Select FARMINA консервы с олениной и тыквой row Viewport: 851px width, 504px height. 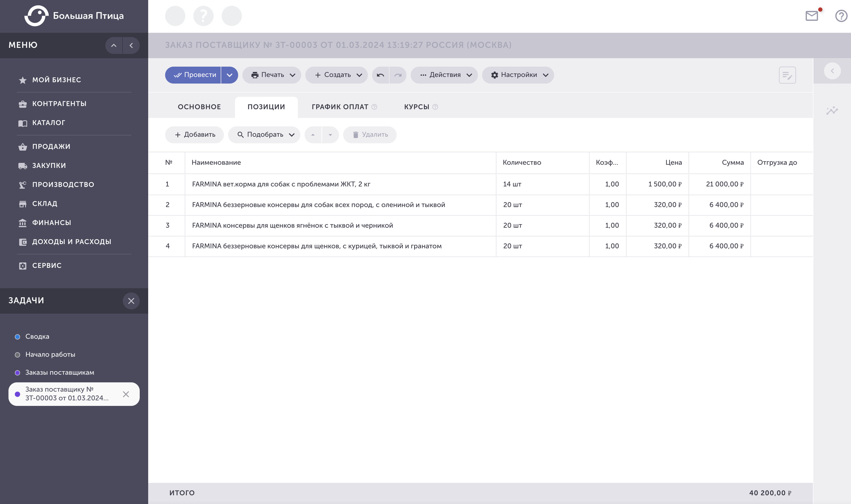pos(481,205)
